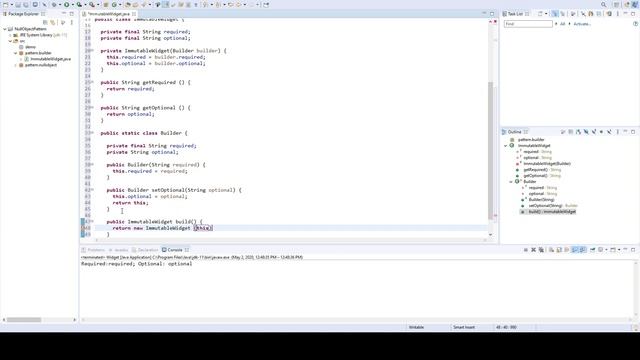This screenshot has height=360, width=640.
Task: Switch to the Javadoc tab
Action: (x=119, y=250)
